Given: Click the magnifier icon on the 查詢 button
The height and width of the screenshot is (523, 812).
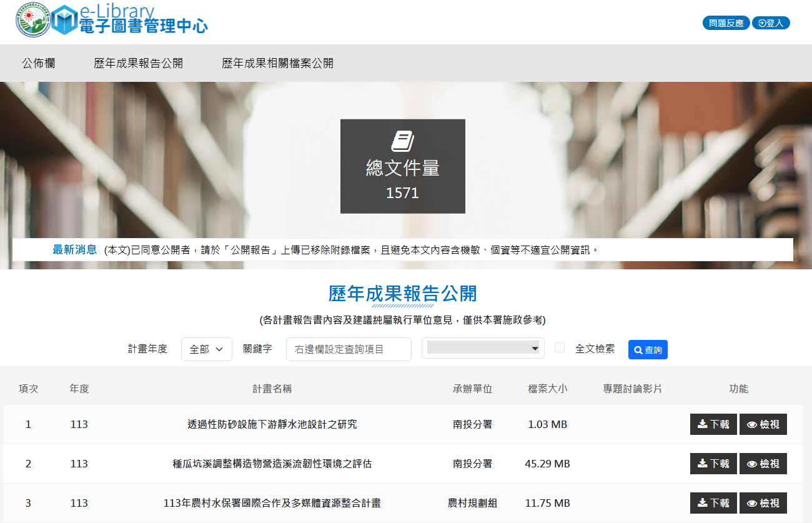Looking at the screenshot, I should pos(636,349).
